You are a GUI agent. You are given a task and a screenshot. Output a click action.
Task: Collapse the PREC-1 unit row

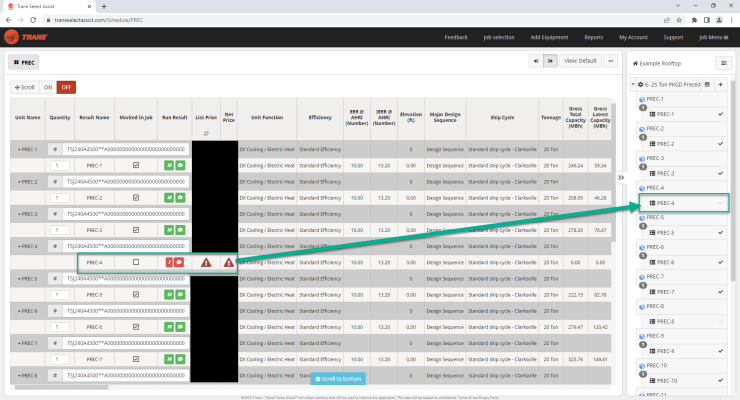coord(19,150)
